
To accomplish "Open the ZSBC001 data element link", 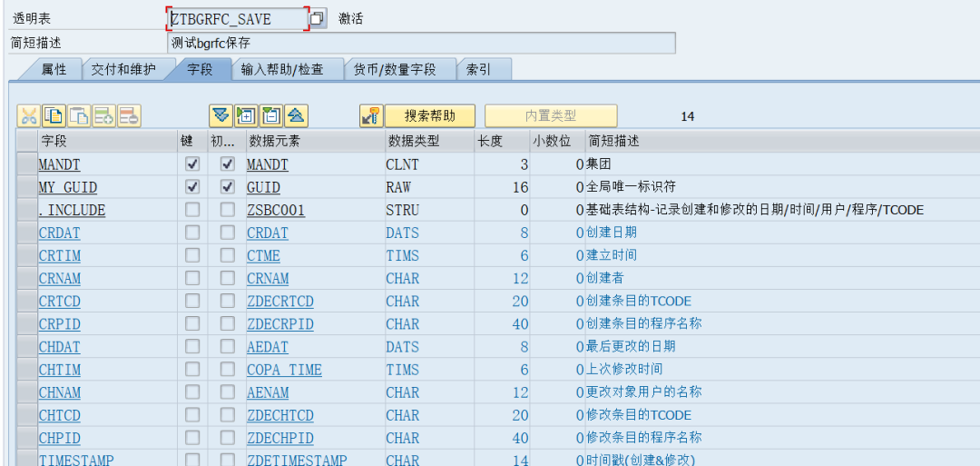I will [276, 210].
